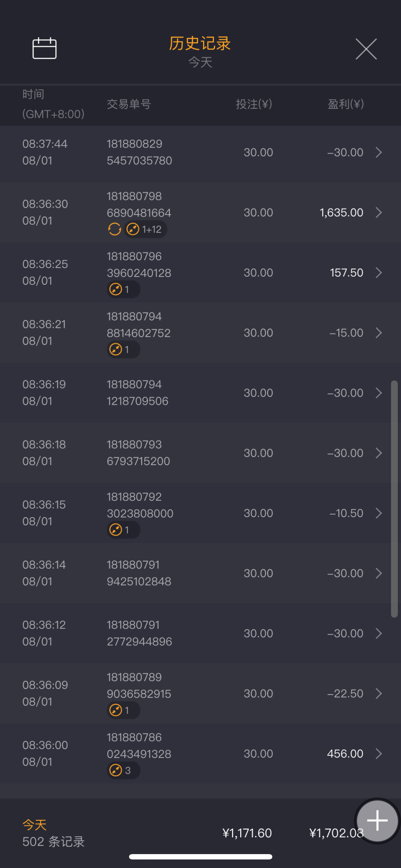401x868 pixels.
Task: Click the badge on the 08:36:21 record
Action: [x=123, y=350]
